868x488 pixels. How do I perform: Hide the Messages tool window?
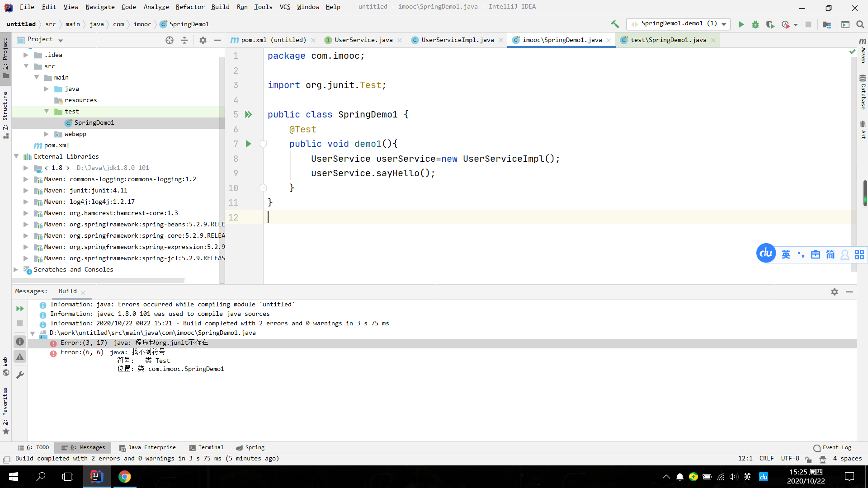[x=849, y=292]
